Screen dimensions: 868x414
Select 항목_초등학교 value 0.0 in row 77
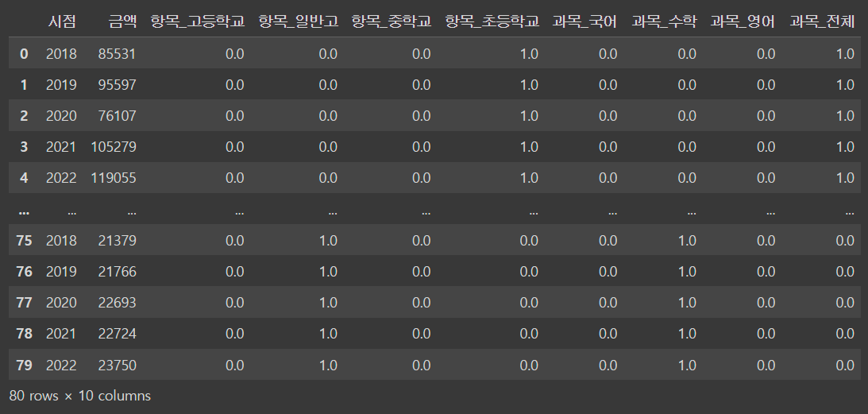[x=529, y=303]
